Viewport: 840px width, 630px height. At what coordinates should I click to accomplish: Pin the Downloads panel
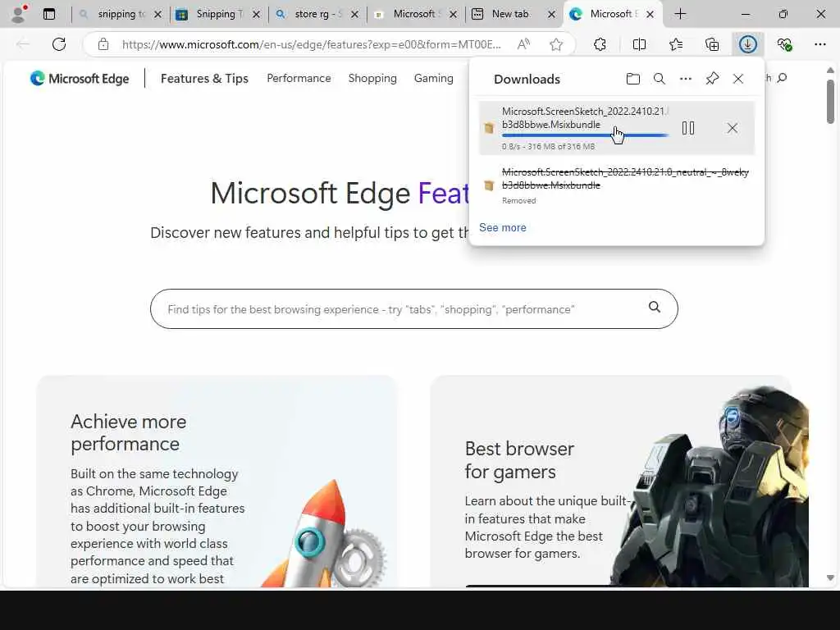[712, 79]
